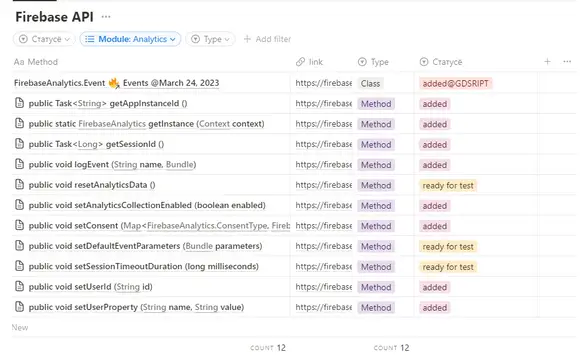Open the setUserId (String id) method title

pos(91,287)
